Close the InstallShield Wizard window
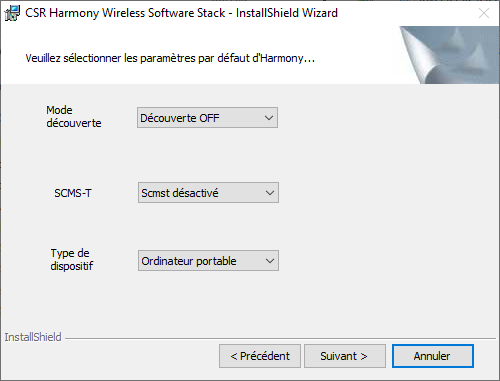The height and width of the screenshot is (381, 500). 484,13
